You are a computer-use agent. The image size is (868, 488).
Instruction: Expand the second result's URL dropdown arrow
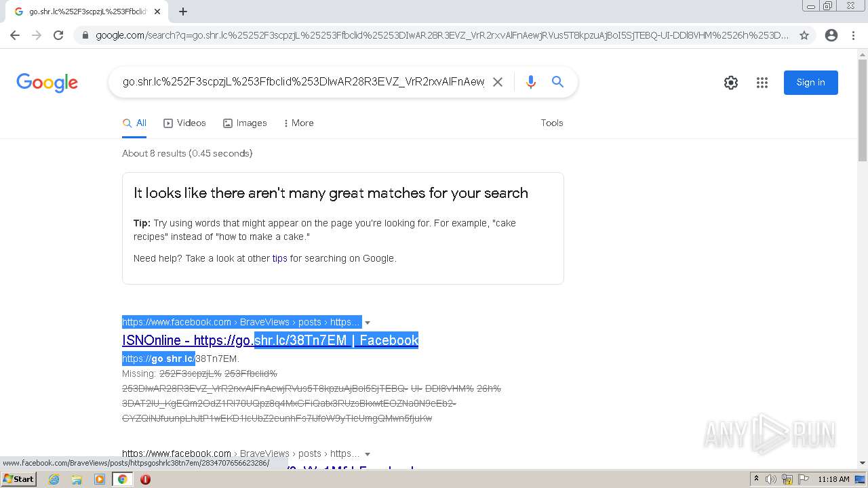click(368, 454)
